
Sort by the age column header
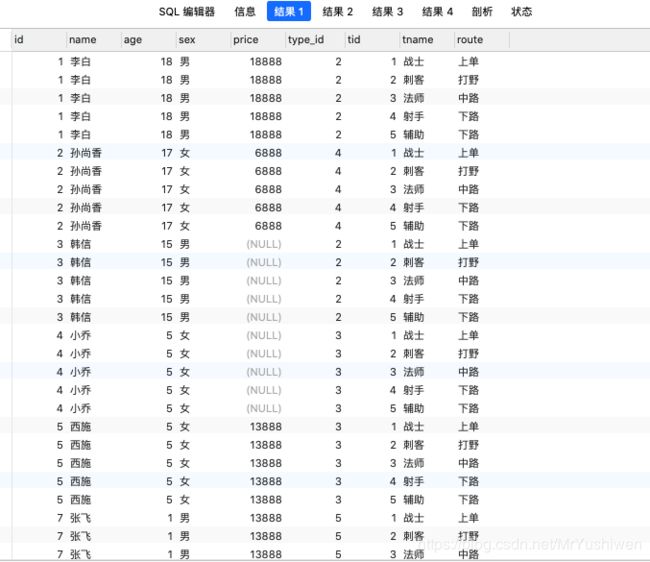pyautogui.click(x=148, y=40)
